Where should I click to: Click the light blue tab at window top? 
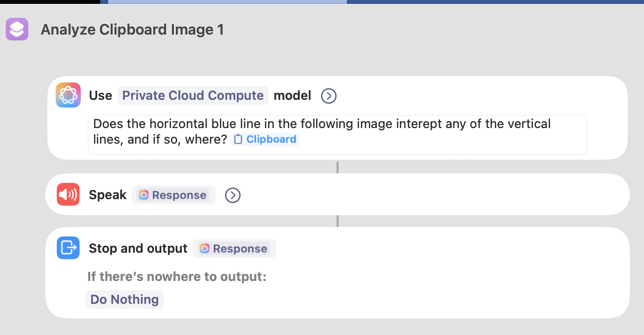coord(227,2)
